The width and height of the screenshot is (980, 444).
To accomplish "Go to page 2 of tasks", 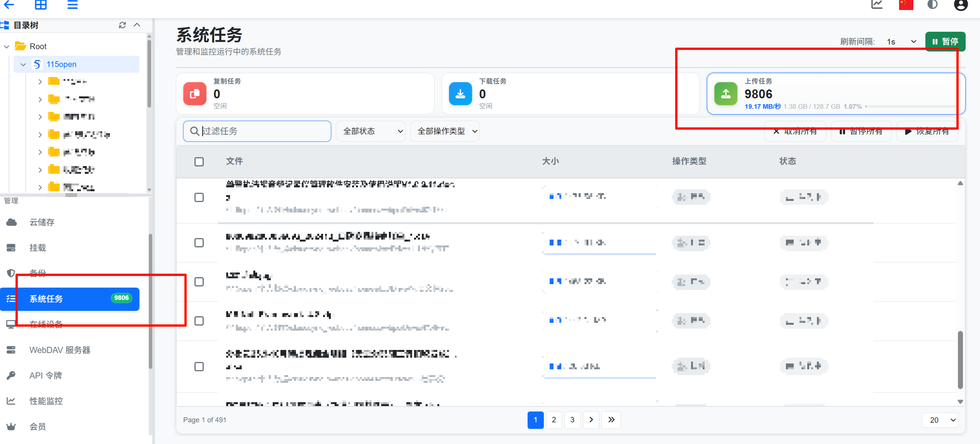I will pos(554,420).
